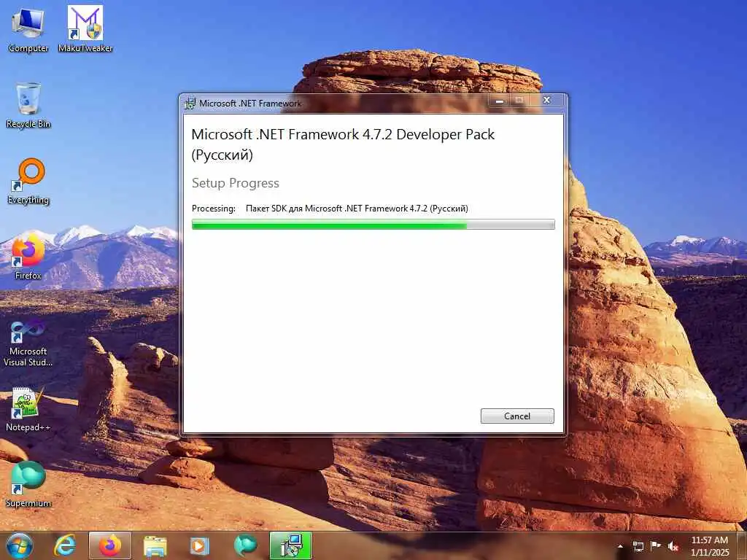Click the Developer Pack (Русский) title text
Viewport: 747px width, 560px height.
343,144
